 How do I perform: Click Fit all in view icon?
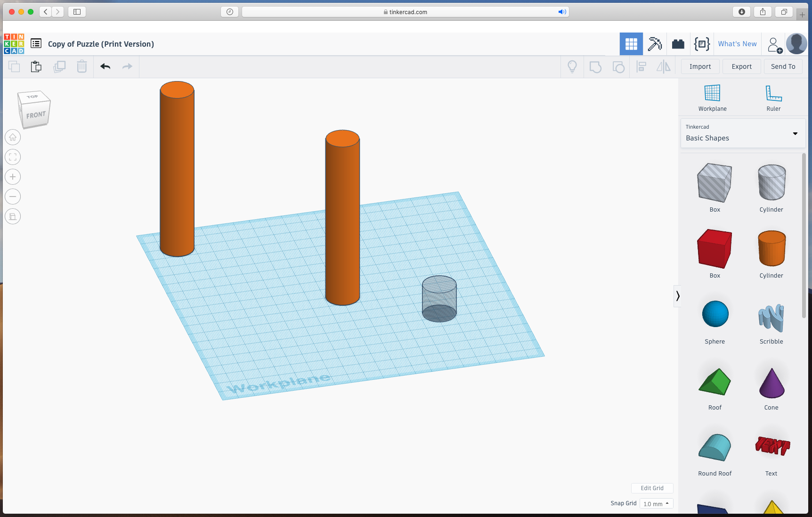click(x=13, y=157)
